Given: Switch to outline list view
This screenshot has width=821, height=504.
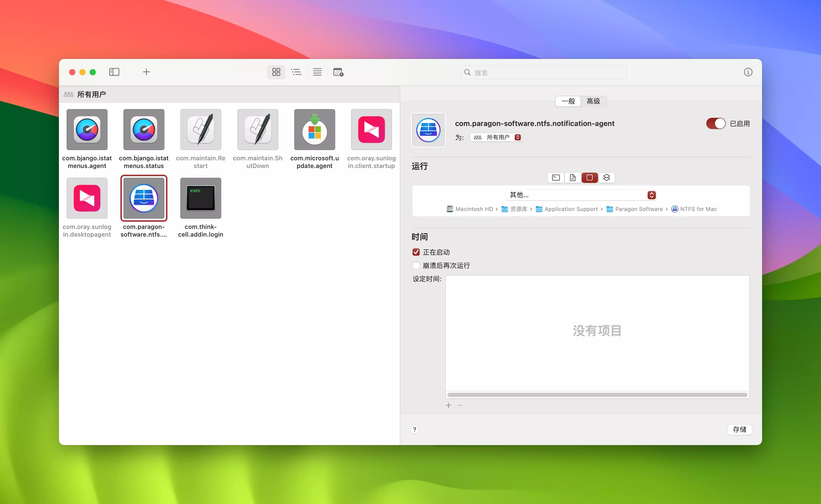Looking at the screenshot, I should point(296,72).
